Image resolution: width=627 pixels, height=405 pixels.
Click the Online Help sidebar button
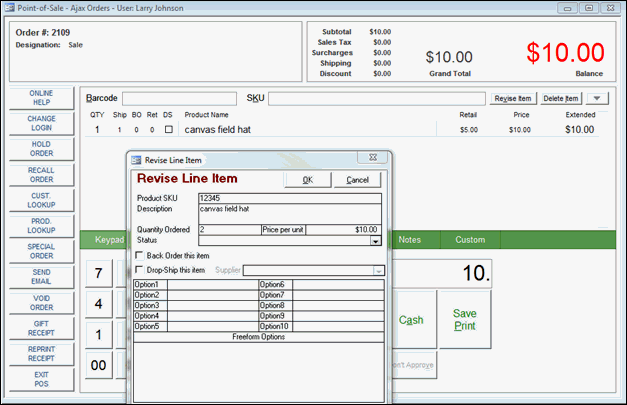tap(41, 98)
